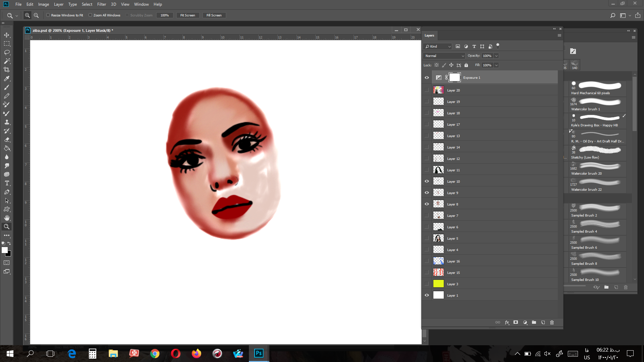Image resolution: width=644 pixels, height=362 pixels.
Task: Select the Lasso tool
Action: coord(7,53)
